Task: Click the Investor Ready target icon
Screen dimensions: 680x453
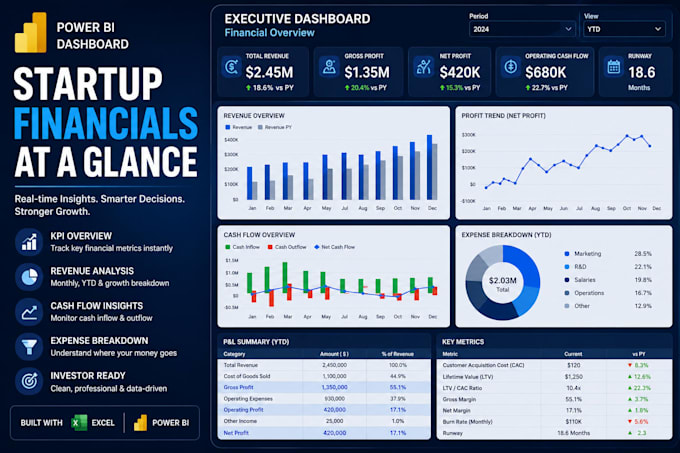Action: click(x=29, y=381)
